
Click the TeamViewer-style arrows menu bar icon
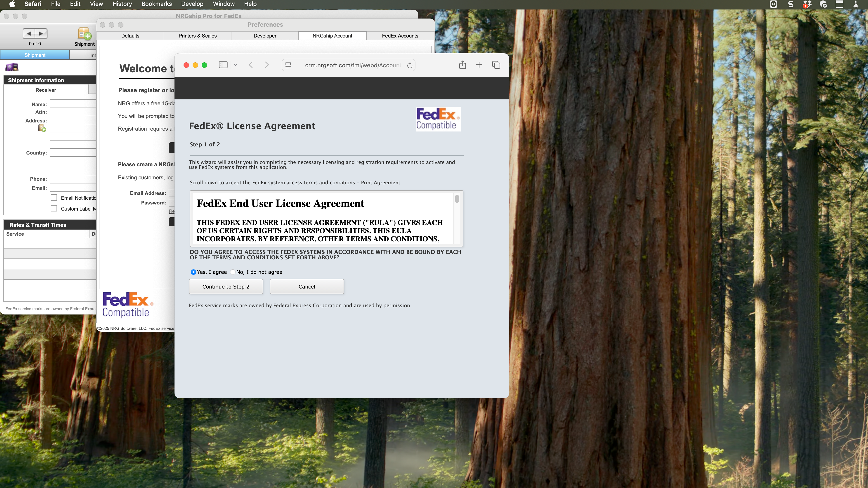click(774, 4)
